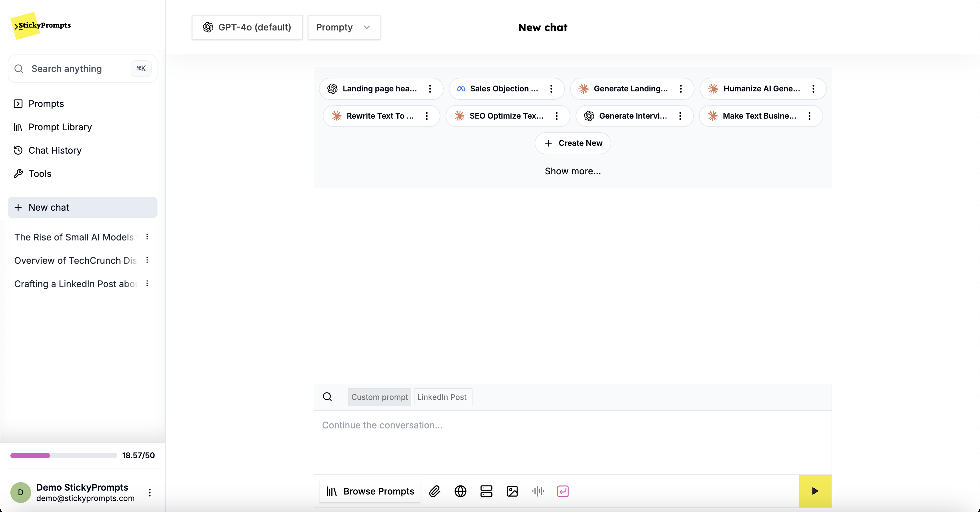Click the attachment paperclip icon
This screenshot has height=512, width=980.
(435, 491)
